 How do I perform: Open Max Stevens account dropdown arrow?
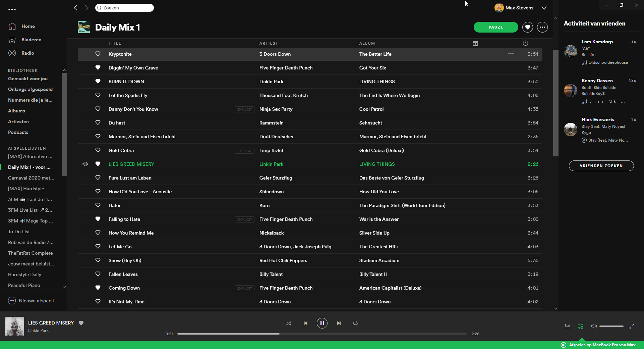tap(544, 8)
